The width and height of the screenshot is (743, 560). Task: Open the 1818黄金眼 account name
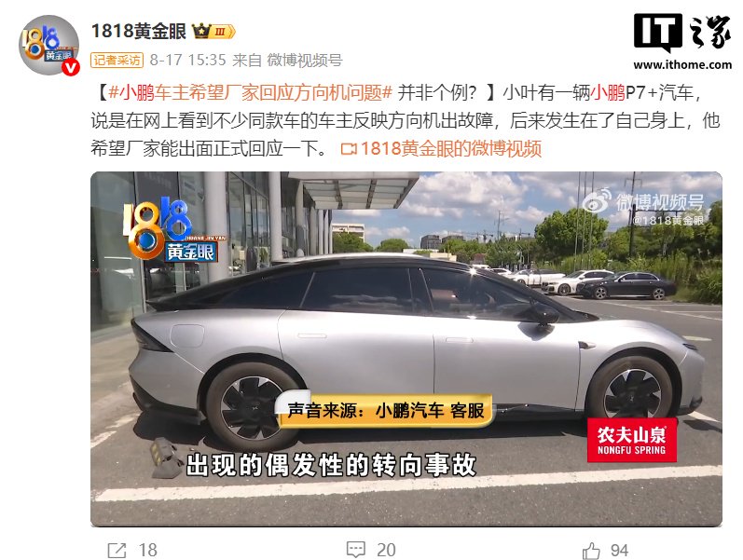pos(138,32)
